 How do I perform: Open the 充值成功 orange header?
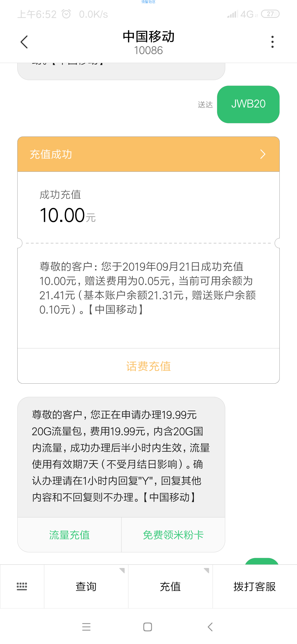pyautogui.click(x=148, y=154)
